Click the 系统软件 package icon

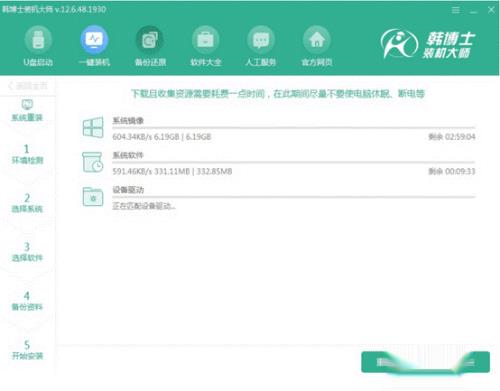coord(93,162)
